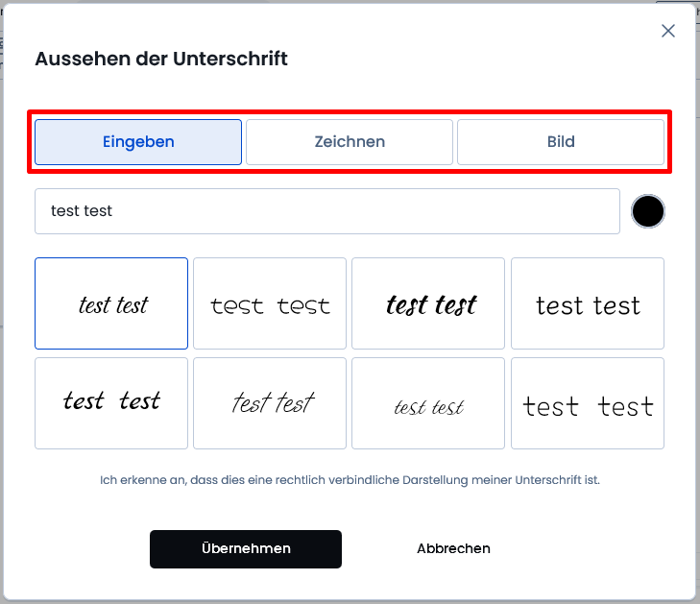Cancel the dialog via Abbrechen

(453, 548)
